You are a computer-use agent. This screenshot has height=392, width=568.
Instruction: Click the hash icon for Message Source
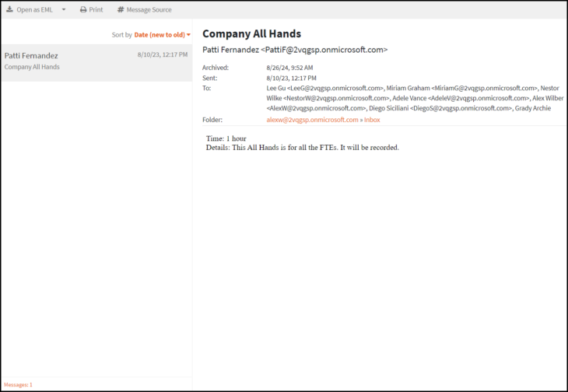tap(121, 9)
